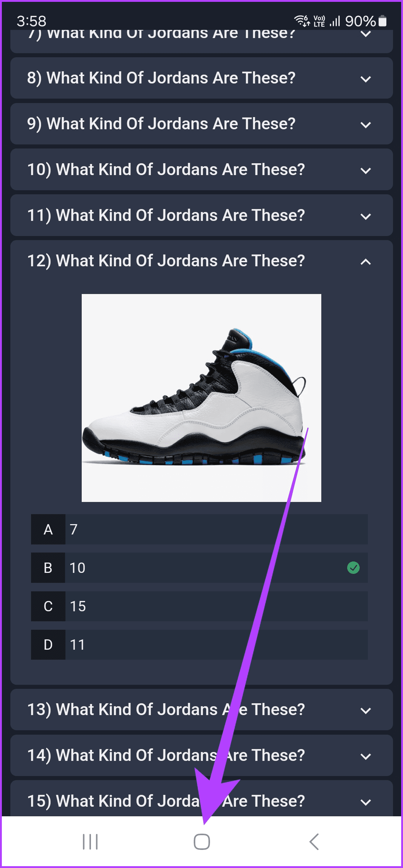Select answer C with value 15
This screenshot has width=403, height=868.
click(199, 606)
